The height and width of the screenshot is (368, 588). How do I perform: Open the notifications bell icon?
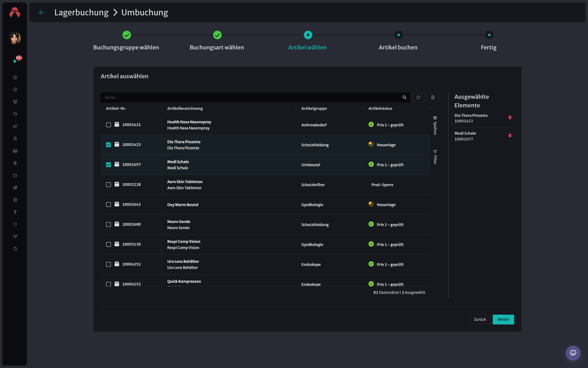coord(15,61)
